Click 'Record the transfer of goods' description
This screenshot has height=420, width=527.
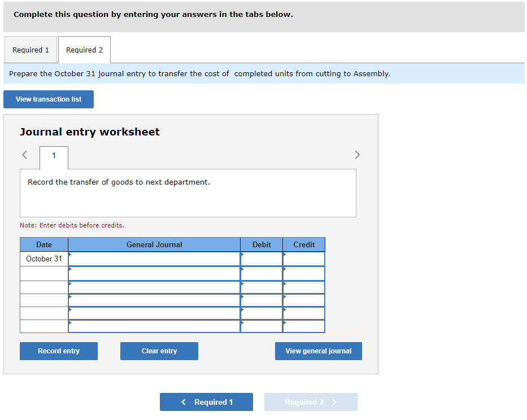tap(119, 182)
